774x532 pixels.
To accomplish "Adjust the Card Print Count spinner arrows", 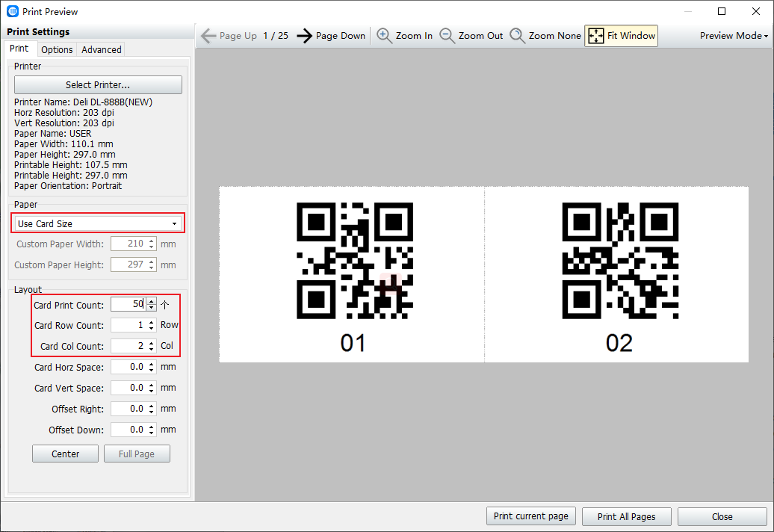I will [x=152, y=305].
